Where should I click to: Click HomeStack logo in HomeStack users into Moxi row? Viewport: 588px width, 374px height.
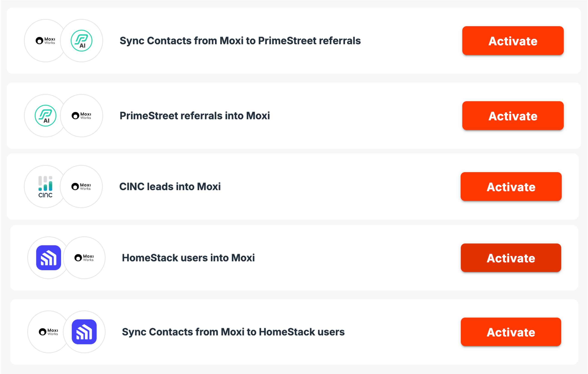[49, 258]
